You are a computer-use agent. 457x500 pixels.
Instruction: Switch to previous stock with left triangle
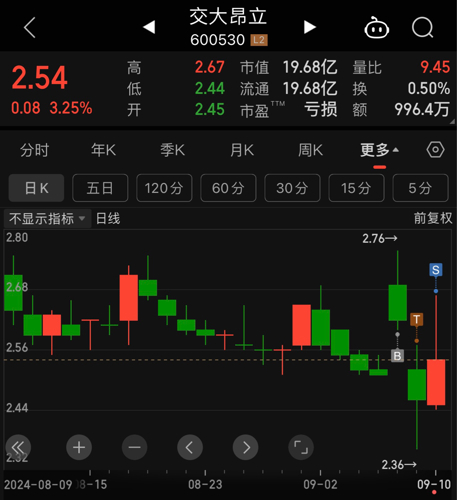pyautogui.click(x=149, y=27)
